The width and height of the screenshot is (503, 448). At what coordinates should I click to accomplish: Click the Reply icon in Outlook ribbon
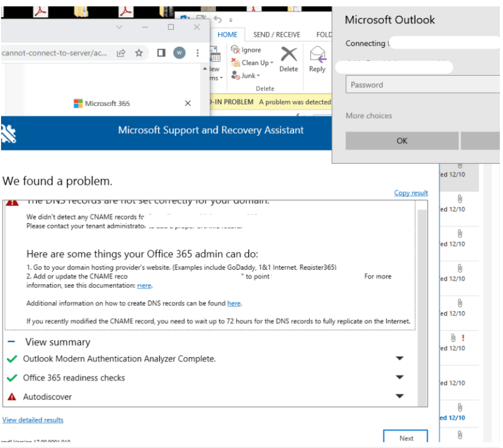pos(317,59)
